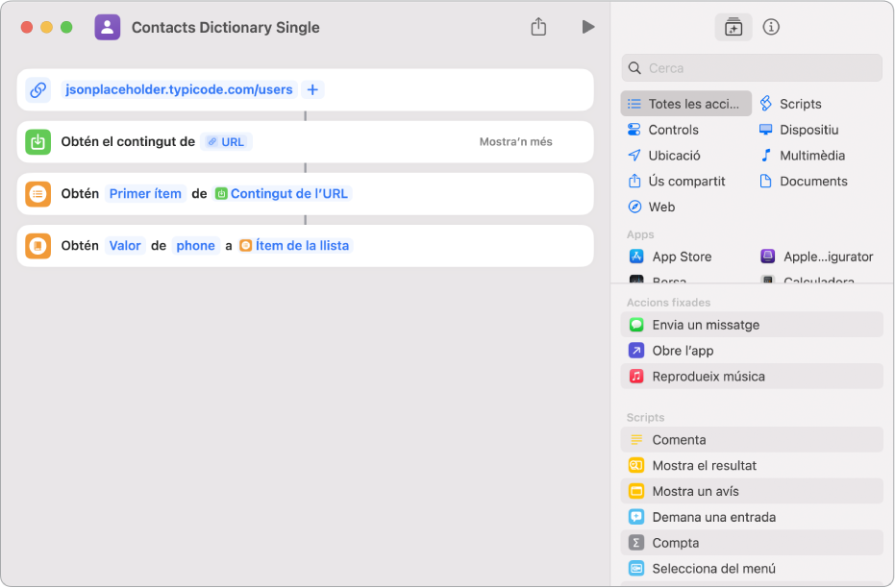Viewport: 895px width, 588px height.
Task: Add the Reprodueix música action
Action: (752, 377)
